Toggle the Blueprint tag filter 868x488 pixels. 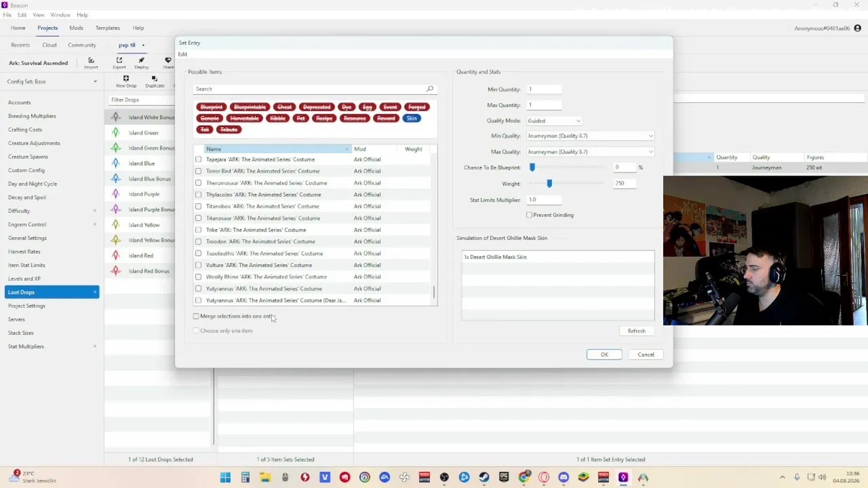point(212,106)
